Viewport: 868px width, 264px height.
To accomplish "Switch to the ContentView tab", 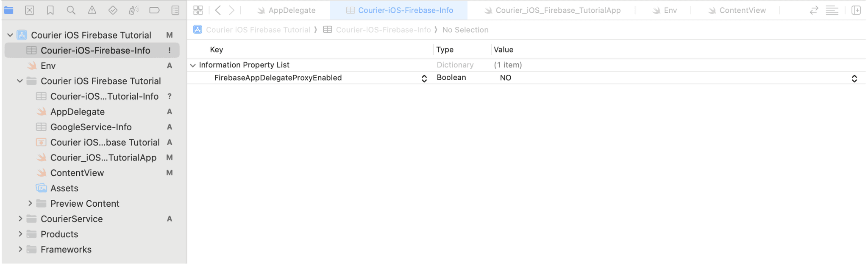I will pos(737,10).
